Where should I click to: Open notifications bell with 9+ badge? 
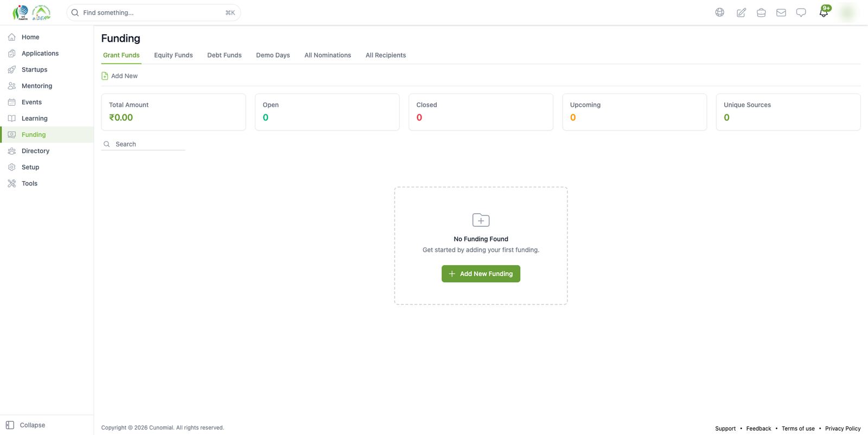tap(824, 12)
